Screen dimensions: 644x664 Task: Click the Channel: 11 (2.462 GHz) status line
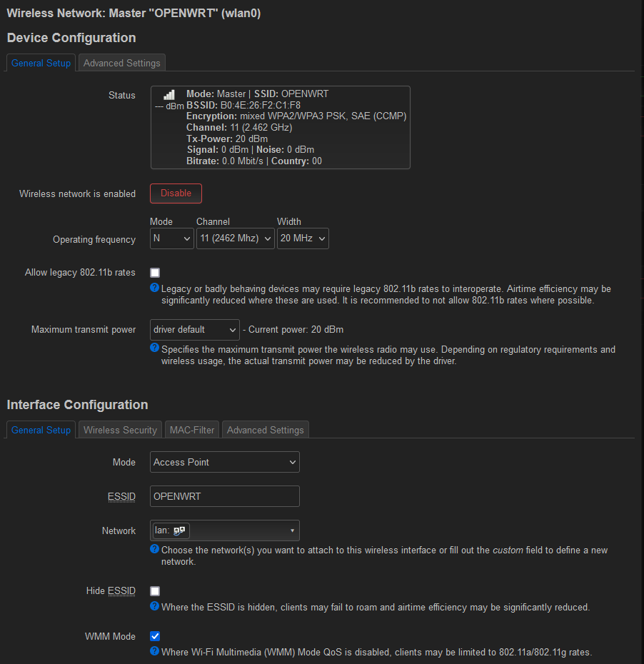click(x=239, y=128)
